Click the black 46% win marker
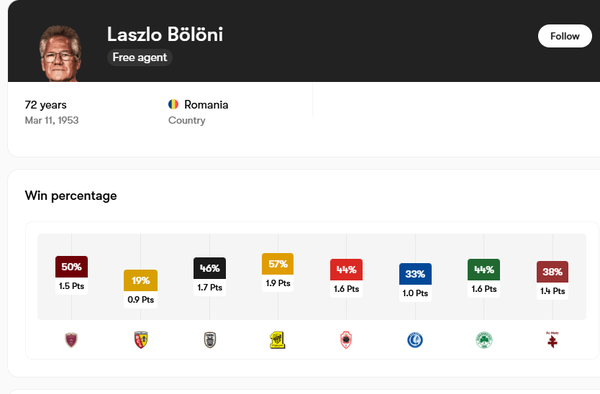The image size is (600, 394). (210, 268)
